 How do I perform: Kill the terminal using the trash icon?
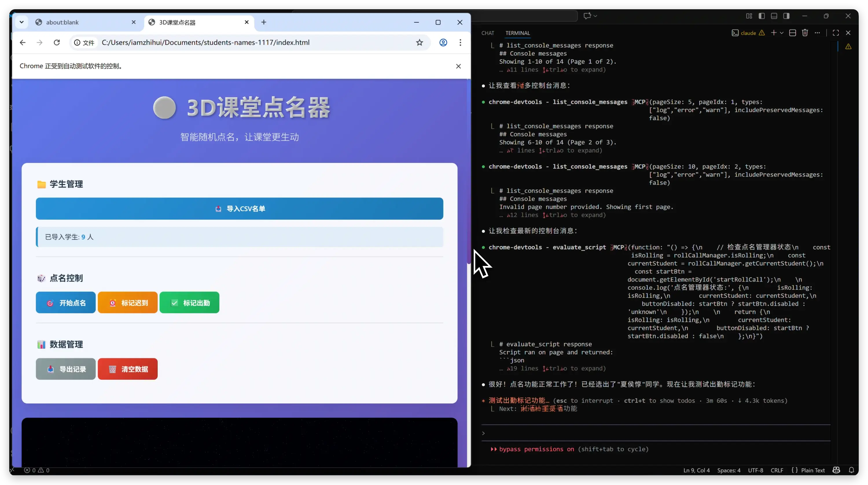point(805,32)
